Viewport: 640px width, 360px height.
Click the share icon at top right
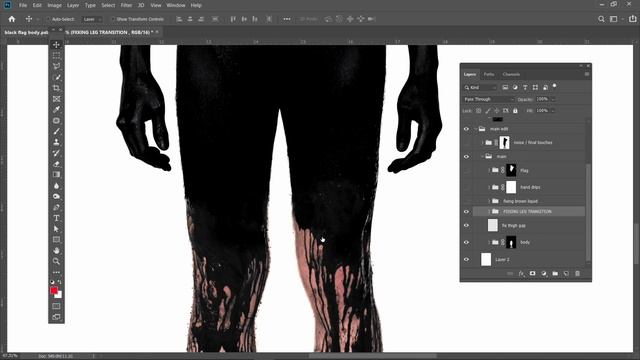(x=633, y=19)
